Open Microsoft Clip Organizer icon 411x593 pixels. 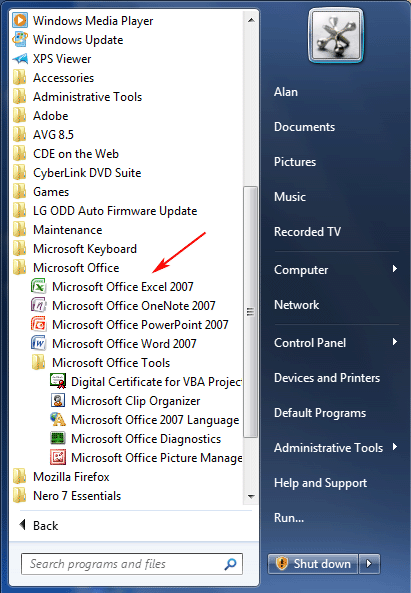58,401
